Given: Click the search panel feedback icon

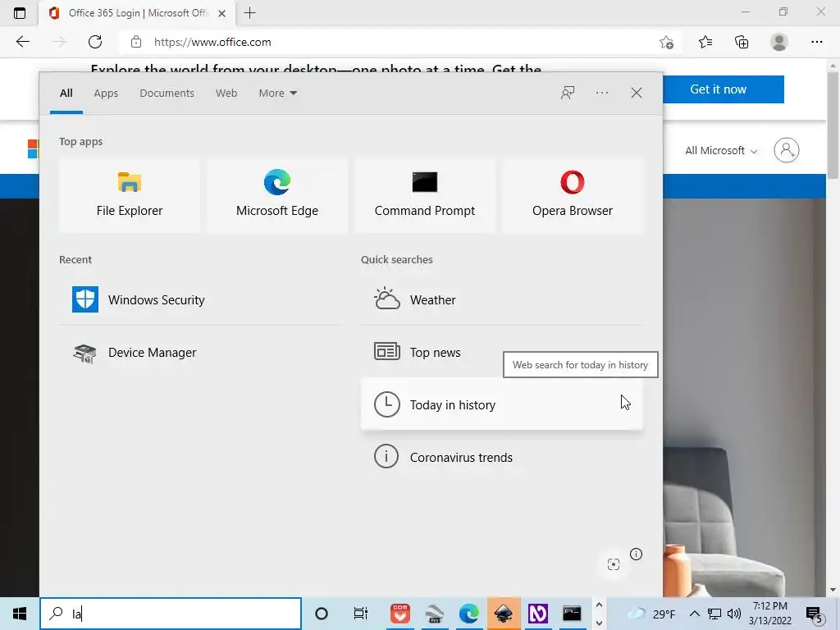Looking at the screenshot, I should pyautogui.click(x=568, y=93).
